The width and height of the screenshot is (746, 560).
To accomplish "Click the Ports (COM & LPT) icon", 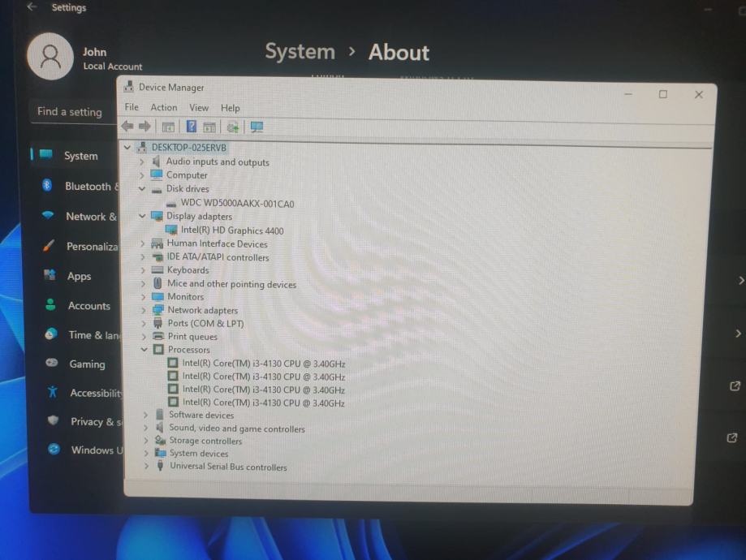I will point(158,323).
